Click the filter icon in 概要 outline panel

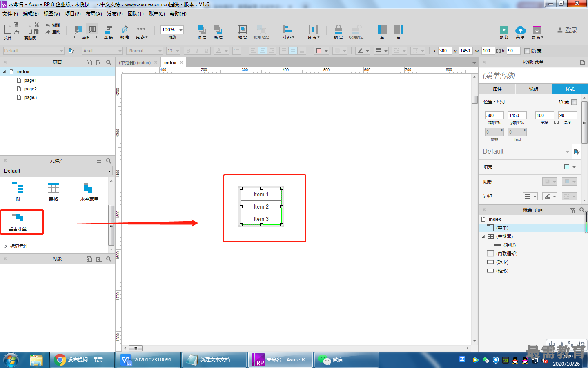572,210
